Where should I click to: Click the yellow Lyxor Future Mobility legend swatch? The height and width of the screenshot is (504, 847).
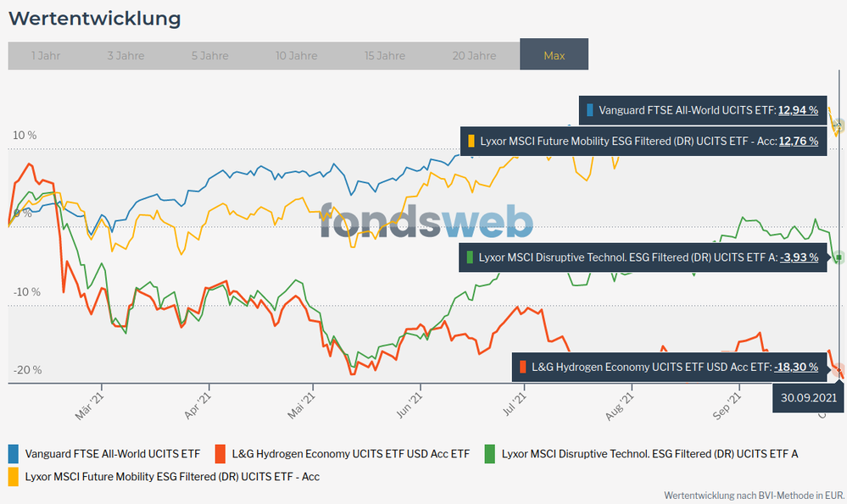click(14, 476)
